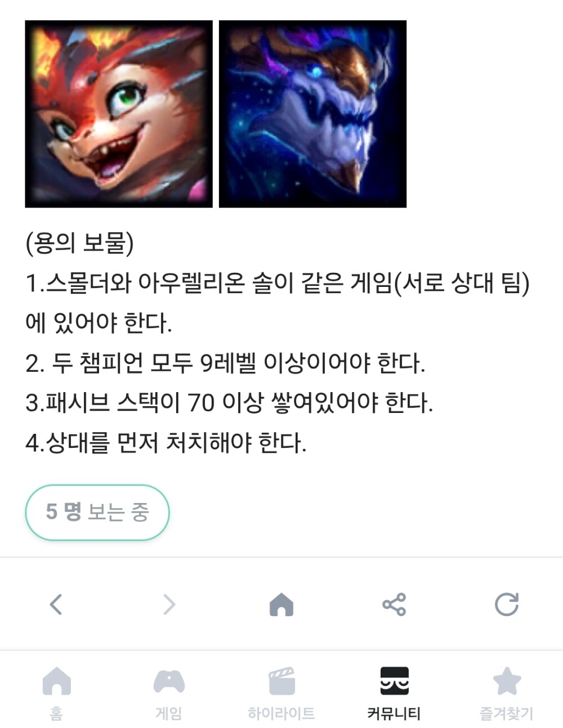Share this post via the share icon
The height and width of the screenshot is (728, 563).
pyautogui.click(x=394, y=605)
